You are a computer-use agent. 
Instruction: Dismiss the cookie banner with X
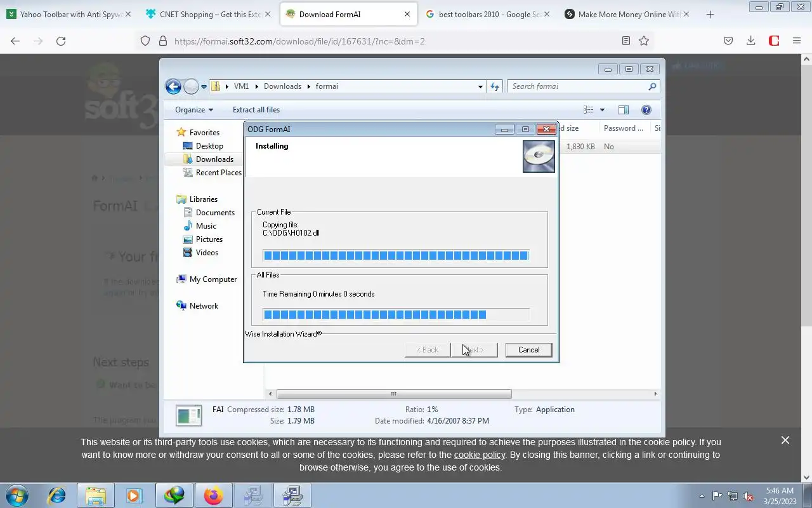point(785,440)
